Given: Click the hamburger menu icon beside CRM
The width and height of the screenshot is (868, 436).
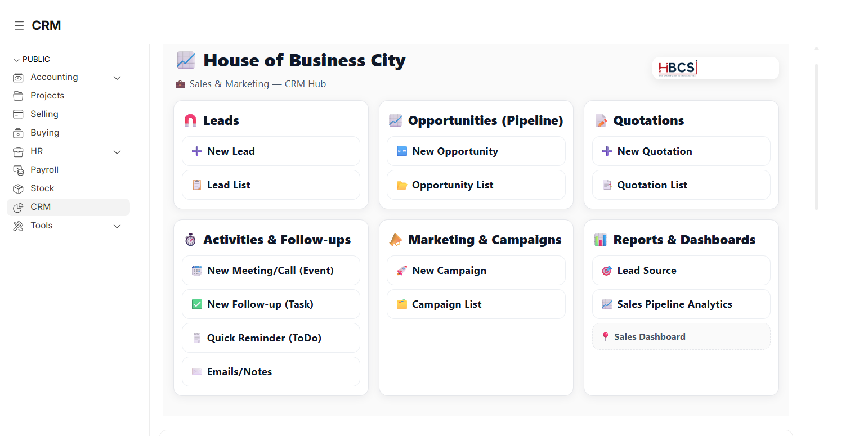Looking at the screenshot, I should click(19, 25).
